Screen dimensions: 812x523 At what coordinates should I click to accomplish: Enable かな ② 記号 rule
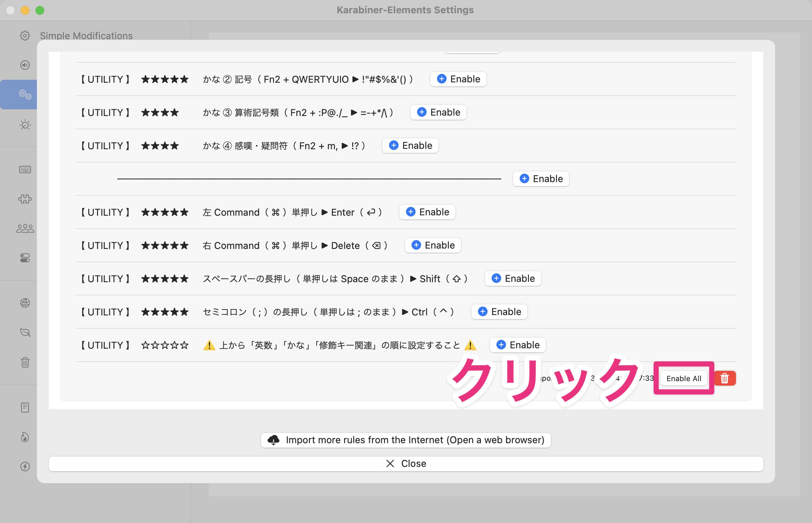tap(458, 79)
